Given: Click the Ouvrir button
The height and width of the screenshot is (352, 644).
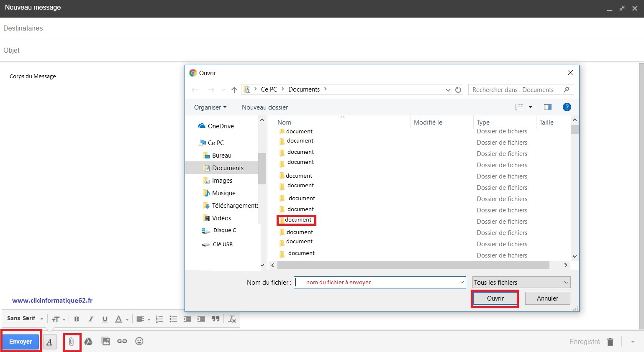Looking at the screenshot, I should 495,298.
